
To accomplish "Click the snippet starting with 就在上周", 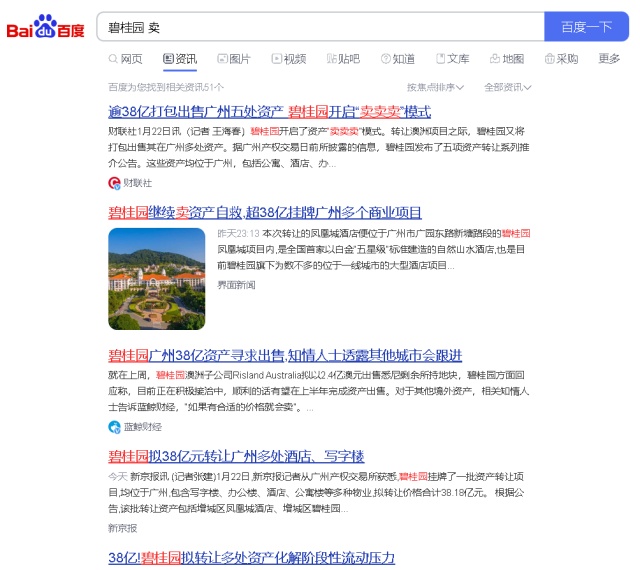I will pyautogui.click(x=319, y=391).
